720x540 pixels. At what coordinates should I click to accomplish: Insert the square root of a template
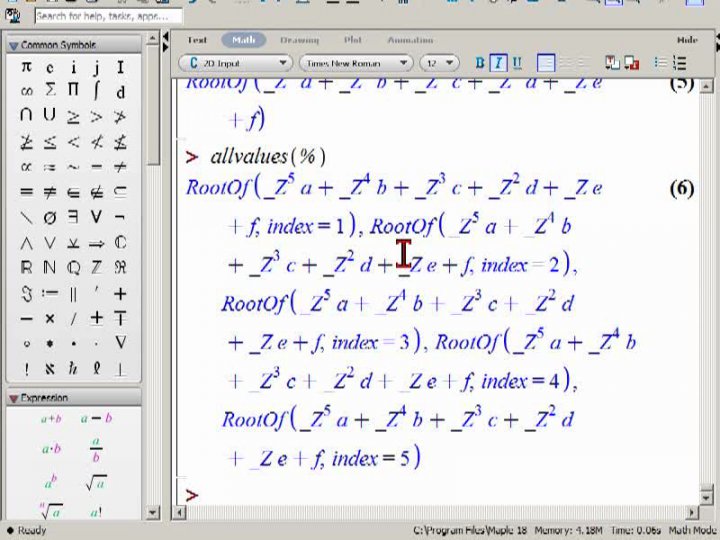[x=96, y=482]
